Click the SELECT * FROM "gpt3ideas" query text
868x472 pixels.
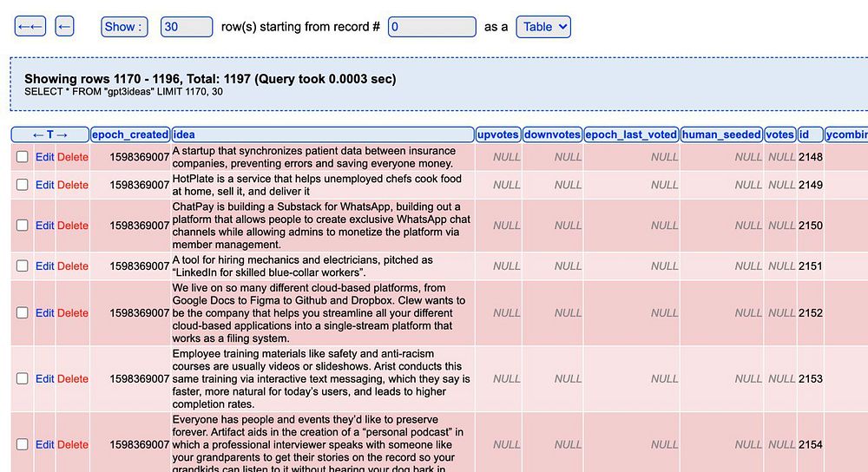123,92
